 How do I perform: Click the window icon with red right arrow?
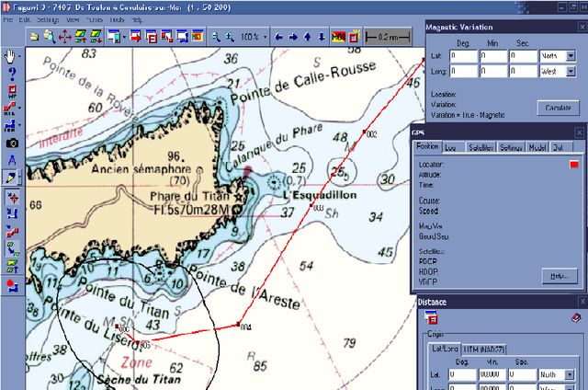click(135, 37)
